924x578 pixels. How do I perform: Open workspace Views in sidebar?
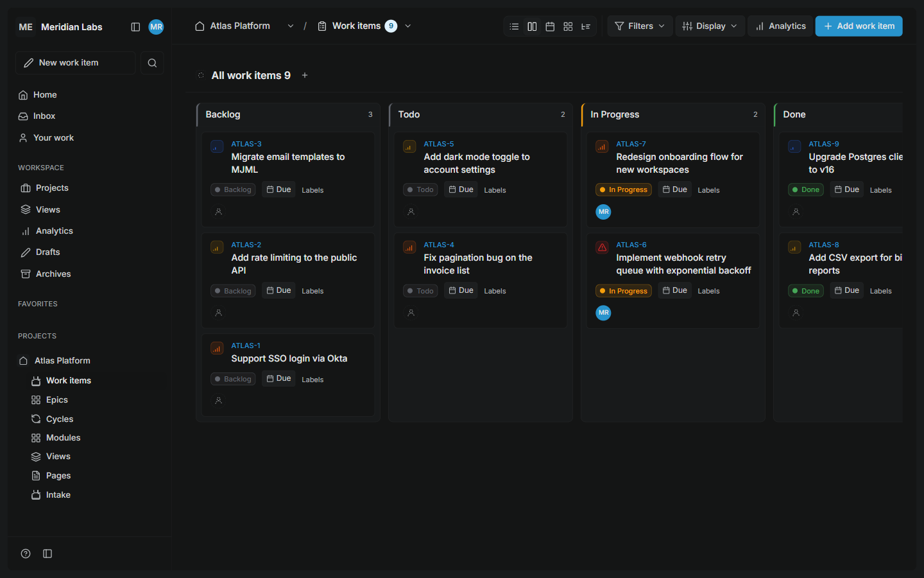47,210
